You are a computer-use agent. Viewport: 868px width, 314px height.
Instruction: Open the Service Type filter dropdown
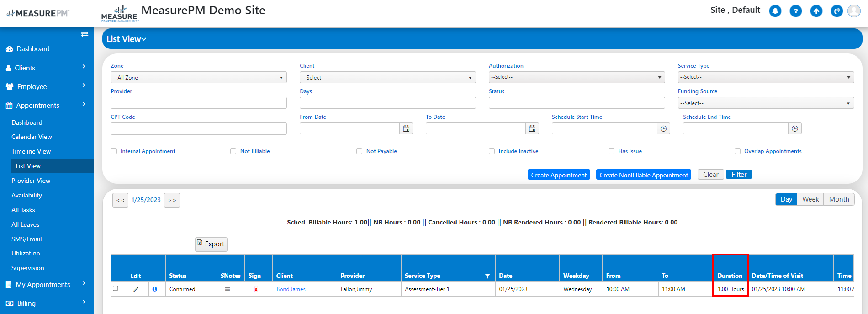click(766, 77)
